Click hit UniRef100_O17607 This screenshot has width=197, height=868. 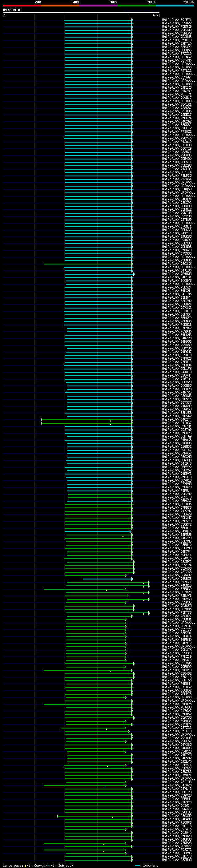tap(177, 711)
